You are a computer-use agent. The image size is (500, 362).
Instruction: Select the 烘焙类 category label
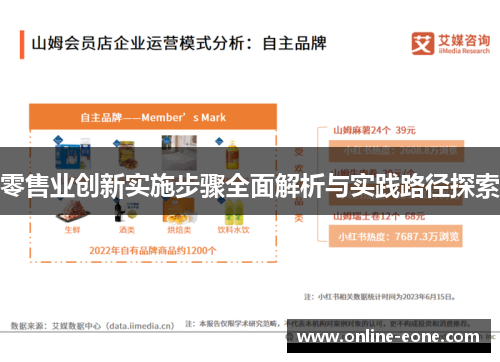(x=179, y=230)
